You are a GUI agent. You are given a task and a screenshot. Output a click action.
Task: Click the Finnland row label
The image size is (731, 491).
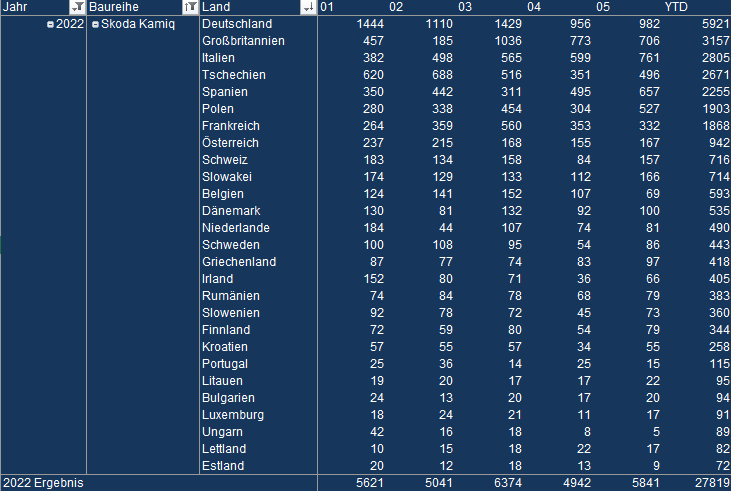(x=226, y=330)
